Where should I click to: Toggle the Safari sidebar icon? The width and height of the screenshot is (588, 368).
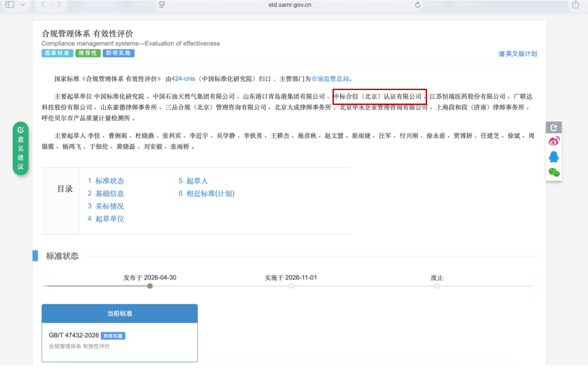coord(10,4)
